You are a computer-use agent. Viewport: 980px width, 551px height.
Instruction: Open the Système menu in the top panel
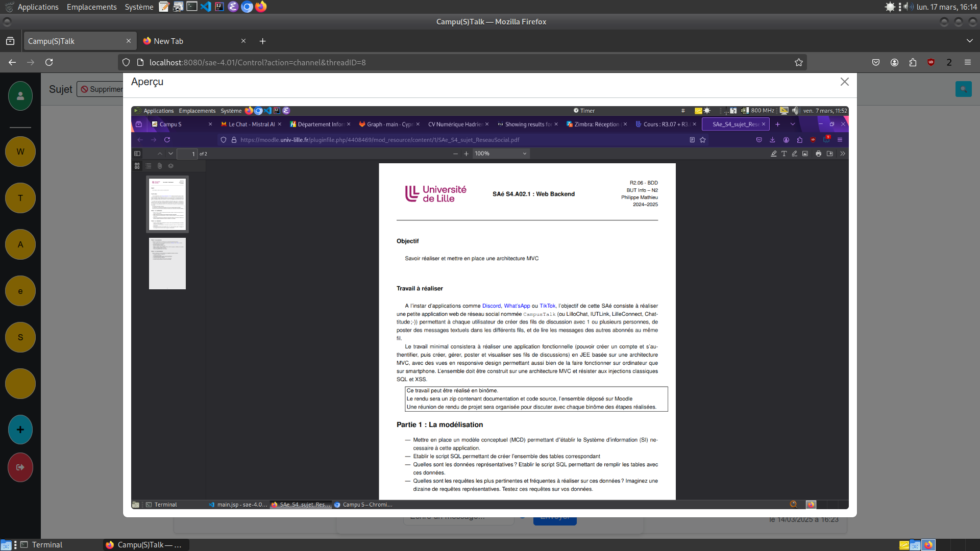coord(139,7)
